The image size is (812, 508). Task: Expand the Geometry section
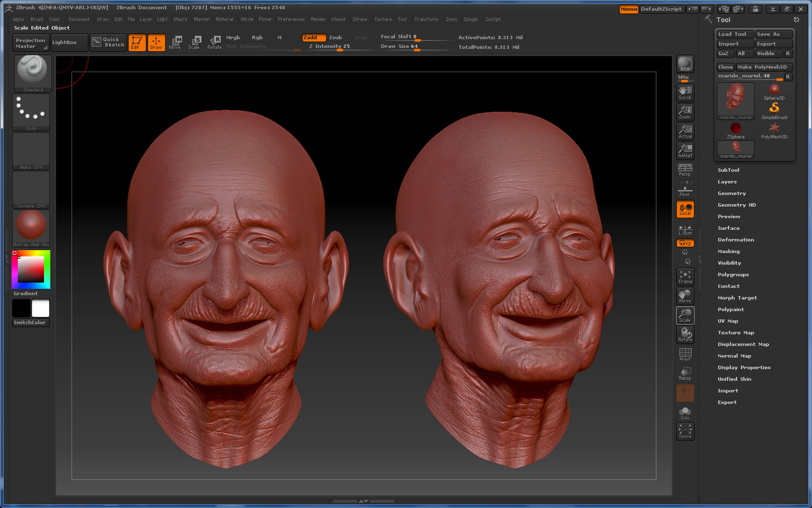click(x=732, y=194)
